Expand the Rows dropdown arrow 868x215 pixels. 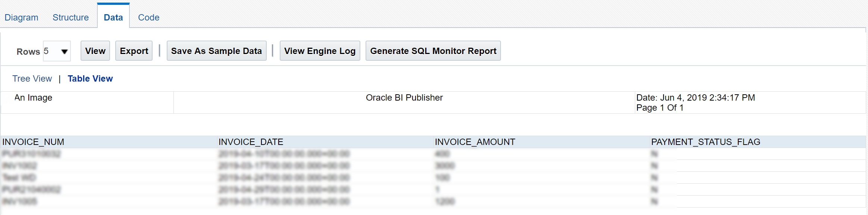point(64,51)
